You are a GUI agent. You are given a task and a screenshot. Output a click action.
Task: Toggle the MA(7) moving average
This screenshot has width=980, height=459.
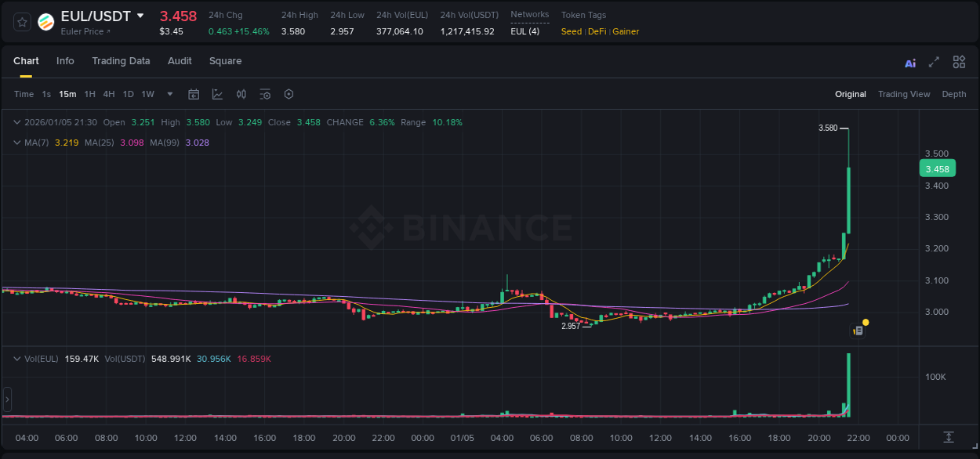click(x=36, y=142)
